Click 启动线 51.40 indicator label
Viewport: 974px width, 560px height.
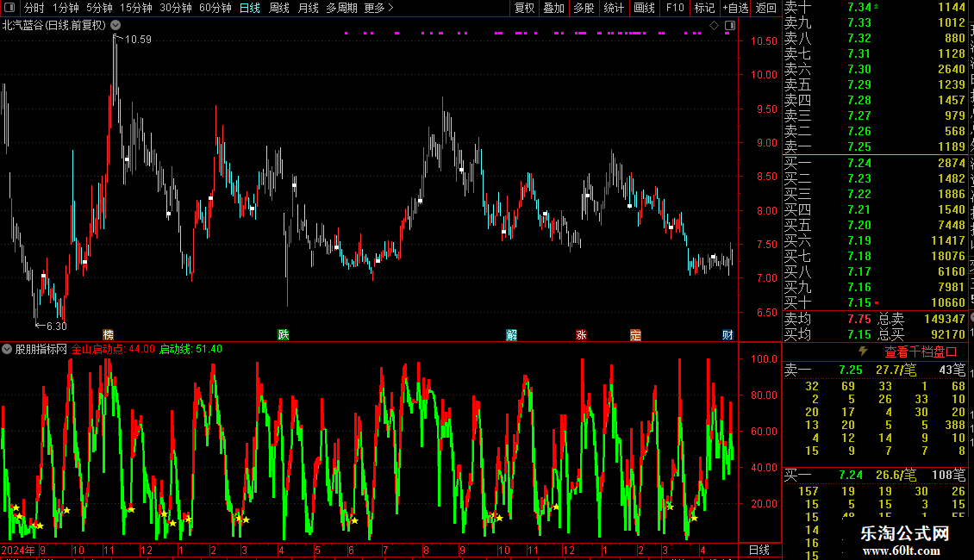(x=190, y=349)
